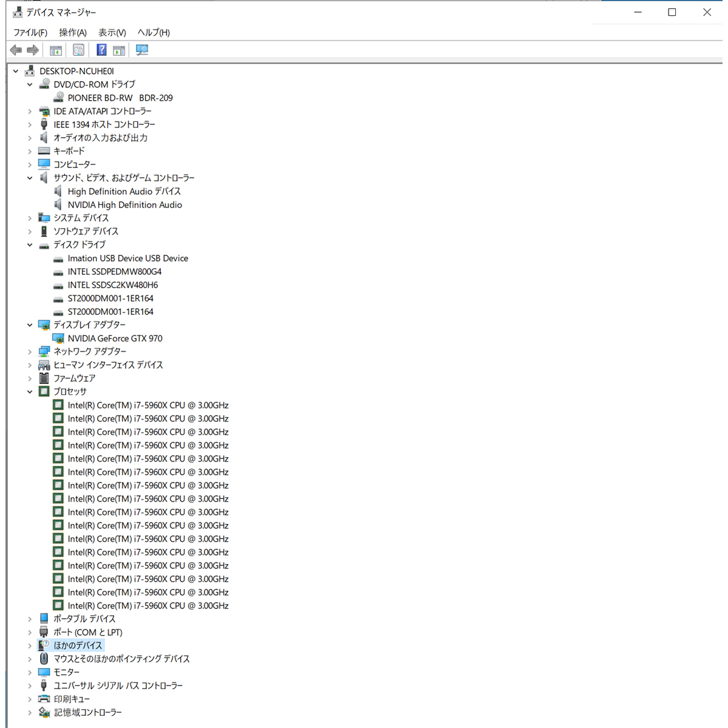728x728 pixels.
Task: Expand the オーディオの入力および出力 category
Action: (30, 138)
